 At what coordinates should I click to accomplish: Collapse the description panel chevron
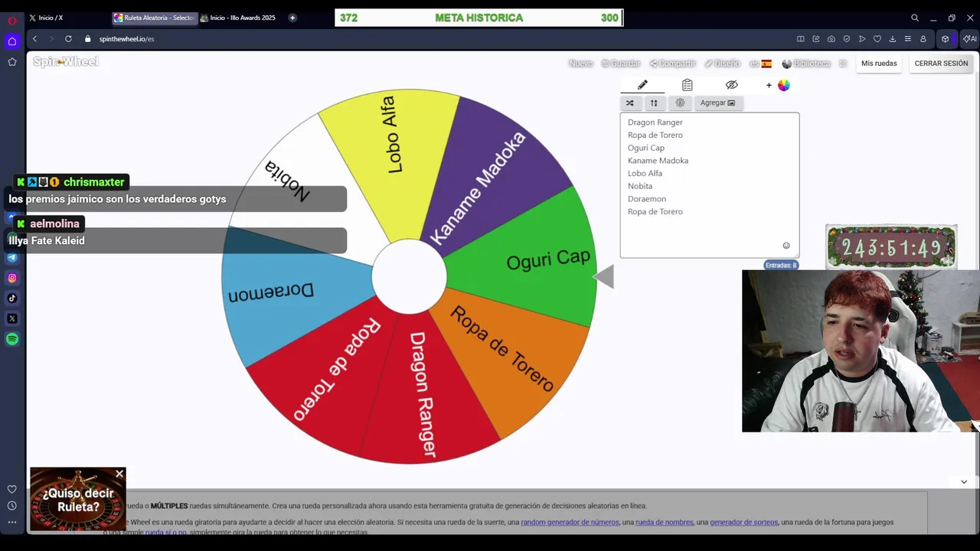click(964, 481)
